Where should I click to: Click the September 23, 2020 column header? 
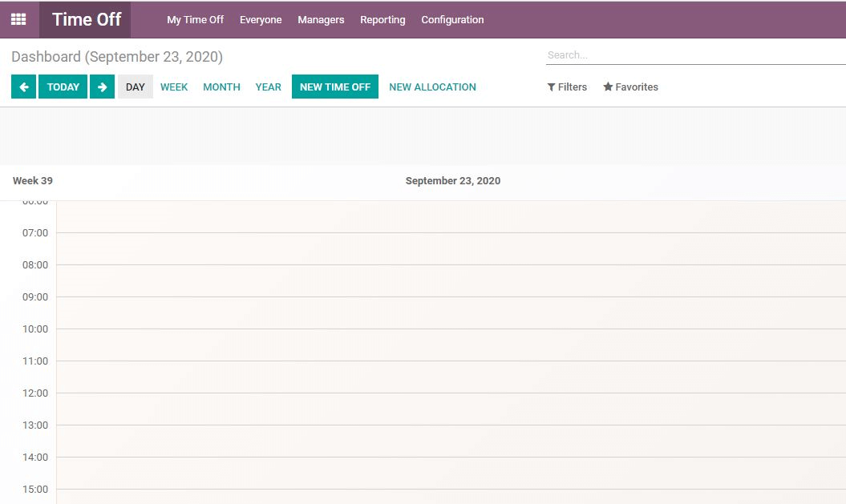(x=453, y=180)
